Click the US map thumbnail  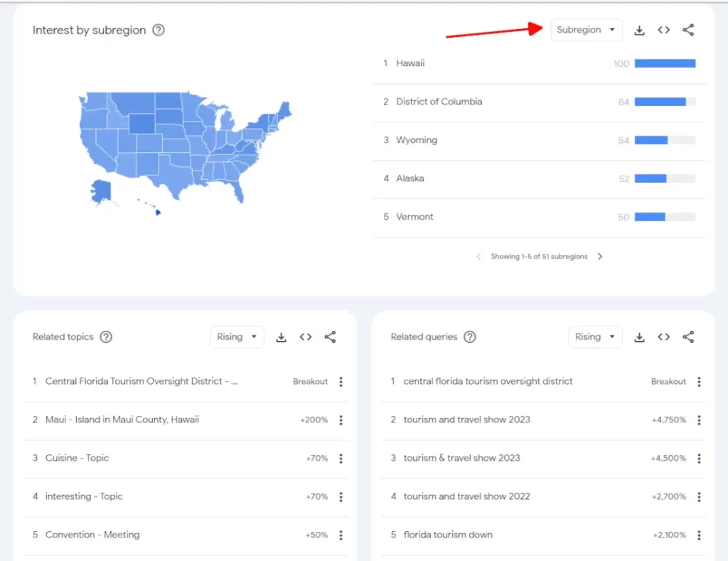click(x=185, y=149)
